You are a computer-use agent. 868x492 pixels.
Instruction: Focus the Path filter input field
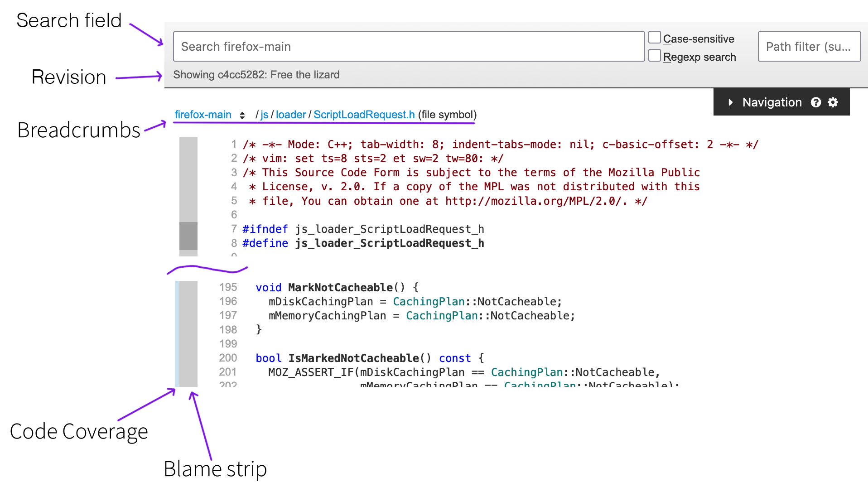(x=809, y=47)
